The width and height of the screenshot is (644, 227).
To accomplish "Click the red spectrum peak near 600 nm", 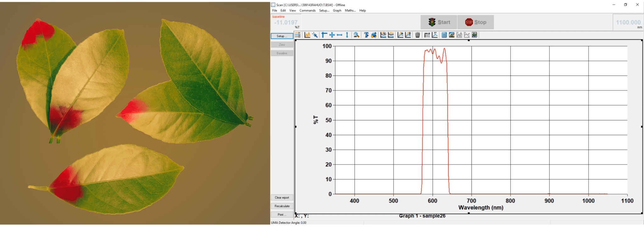I will coord(435,49).
